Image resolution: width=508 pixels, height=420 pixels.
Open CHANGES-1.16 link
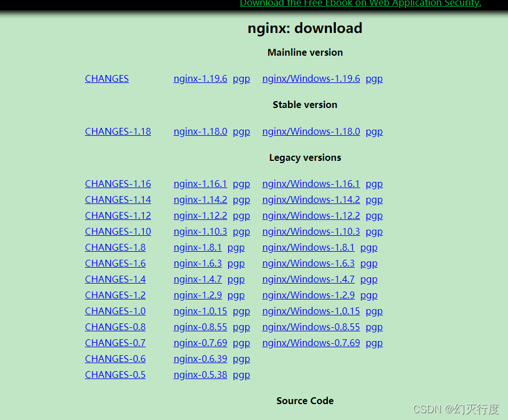click(x=118, y=184)
